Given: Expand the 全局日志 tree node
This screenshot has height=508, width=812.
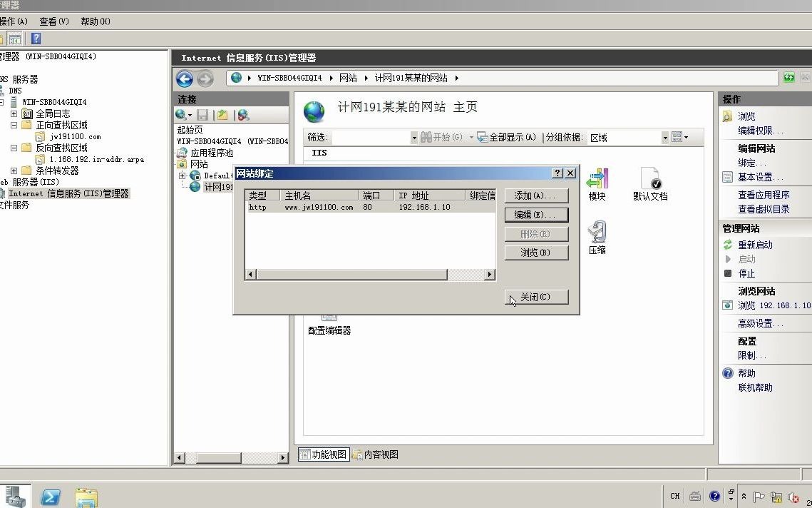Looking at the screenshot, I should point(14,113).
